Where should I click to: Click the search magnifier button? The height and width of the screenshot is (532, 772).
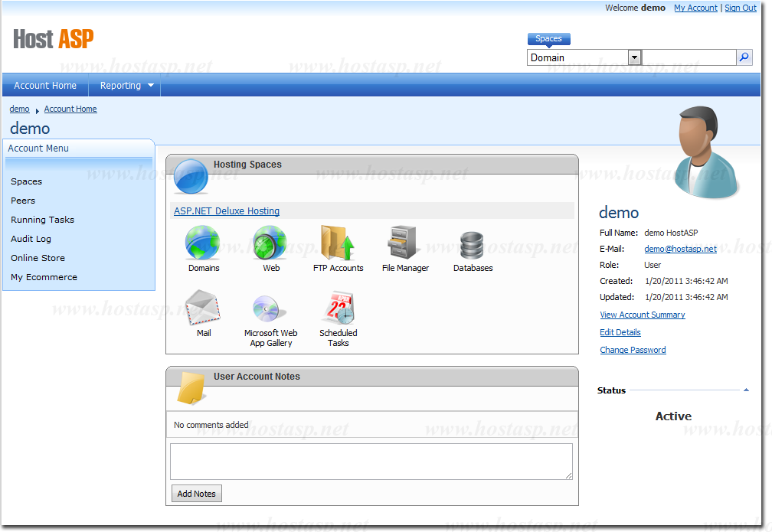[x=744, y=57]
